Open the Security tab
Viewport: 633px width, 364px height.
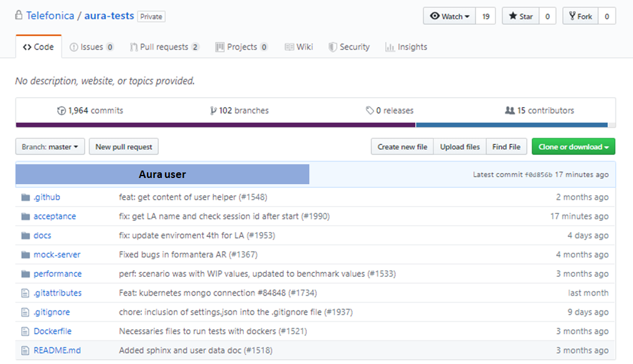click(349, 47)
